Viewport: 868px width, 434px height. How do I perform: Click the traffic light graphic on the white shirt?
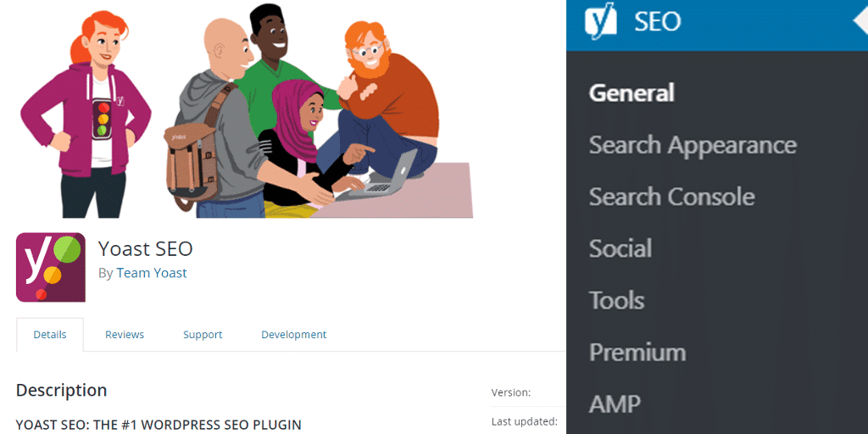[103, 120]
